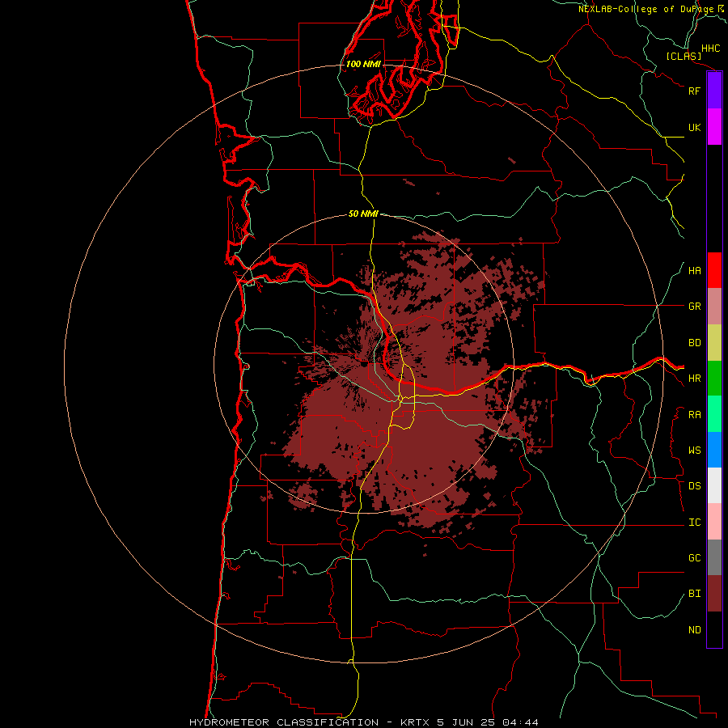Click the HR legend label
The image size is (728, 728).
click(694, 379)
